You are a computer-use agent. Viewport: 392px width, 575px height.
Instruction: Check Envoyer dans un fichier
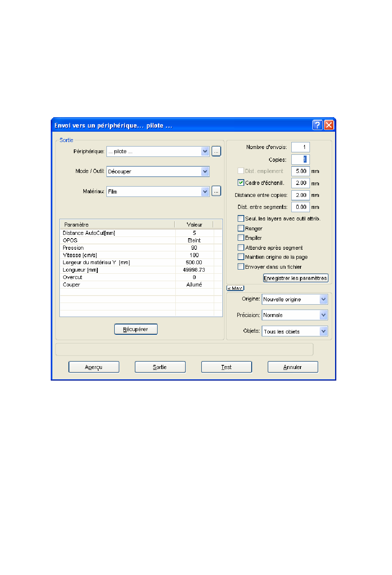tap(241, 267)
